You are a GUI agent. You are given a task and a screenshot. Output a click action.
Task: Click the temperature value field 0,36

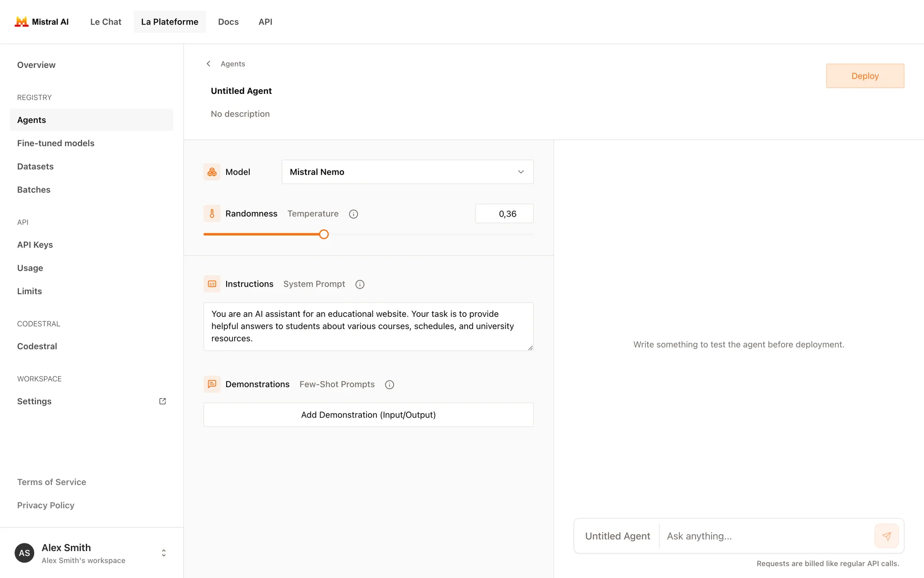(504, 214)
